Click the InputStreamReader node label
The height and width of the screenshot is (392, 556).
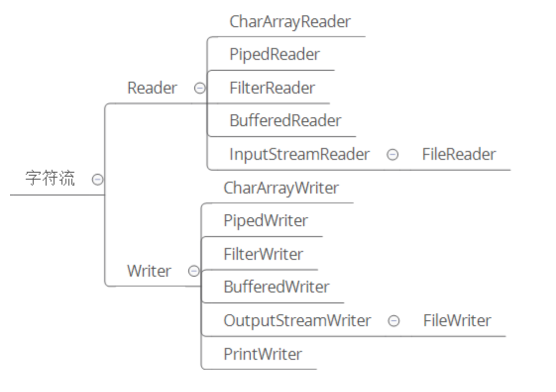(299, 154)
